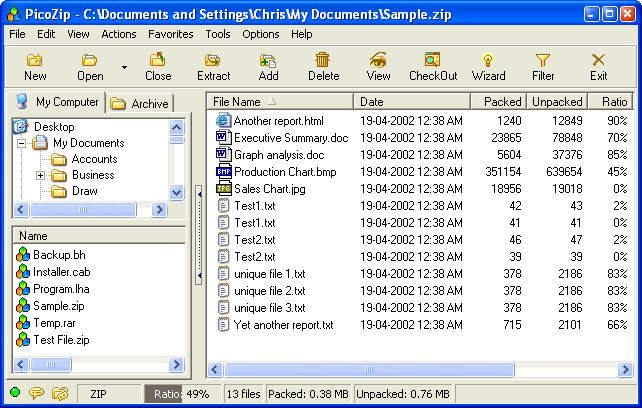Viewport: 642px width, 408px height.
Task: Sort by Ratio column header
Action: point(610,102)
